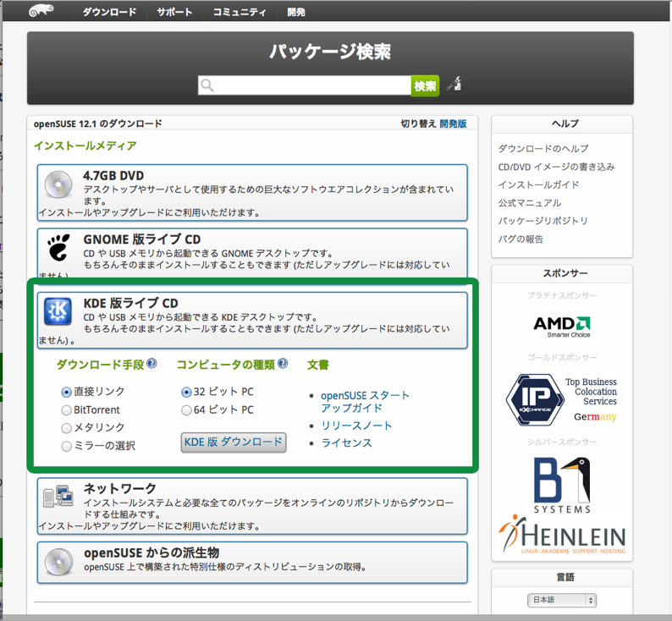Choose 64 ビット PC architecture
672x621 pixels.
[186, 410]
